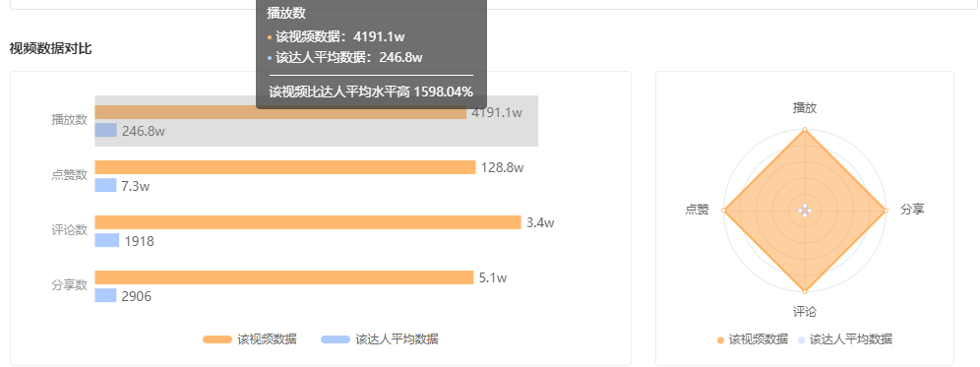
Task: Select the 播放 axis label on radar
Action: pyautogui.click(x=805, y=108)
